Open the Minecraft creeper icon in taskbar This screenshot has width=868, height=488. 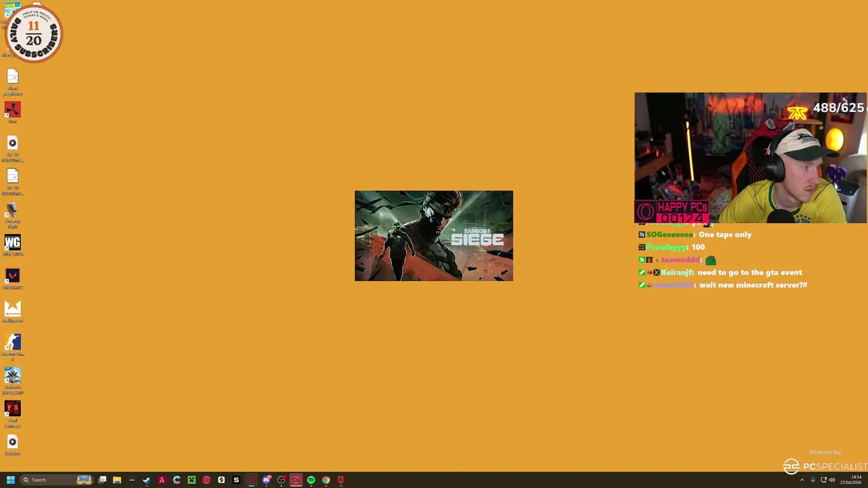(191, 480)
